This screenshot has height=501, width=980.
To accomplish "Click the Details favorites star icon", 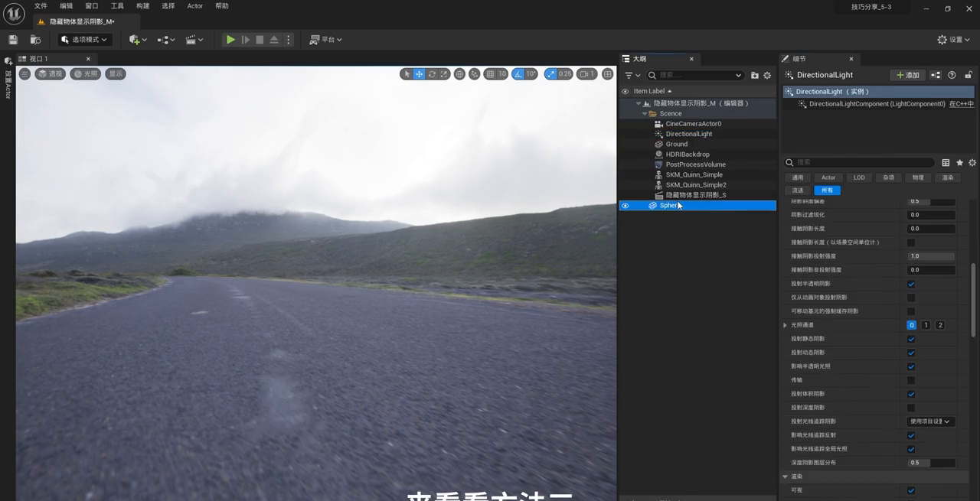I will pos(959,163).
